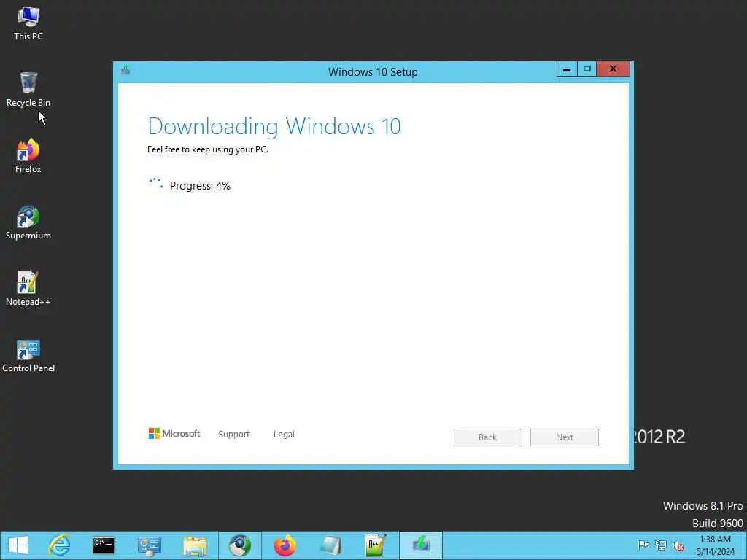Image resolution: width=747 pixels, height=560 pixels.
Task: Select the Recycle Bin desktop icon
Action: (28, 90)
